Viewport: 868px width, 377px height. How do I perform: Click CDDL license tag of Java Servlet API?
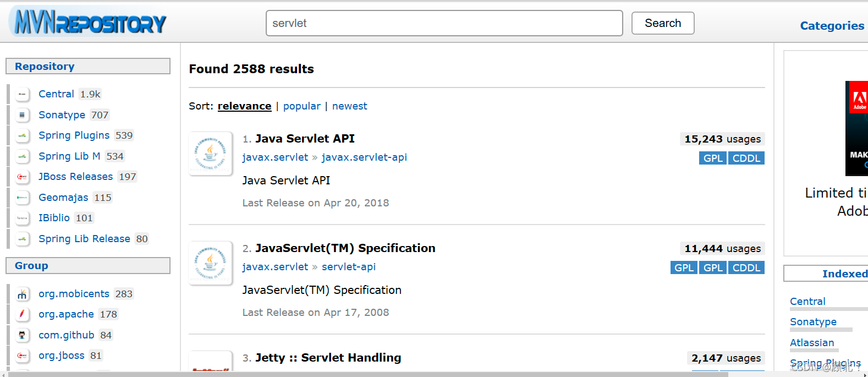(x=746, y=159)
